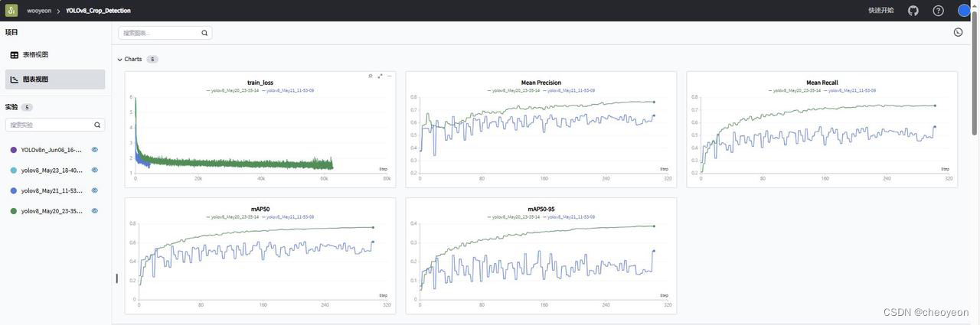Toggle the yolov8_May21 legend in mAP50-95 chart
Viewport: 980px width, 325px height.
coord(569,217)
